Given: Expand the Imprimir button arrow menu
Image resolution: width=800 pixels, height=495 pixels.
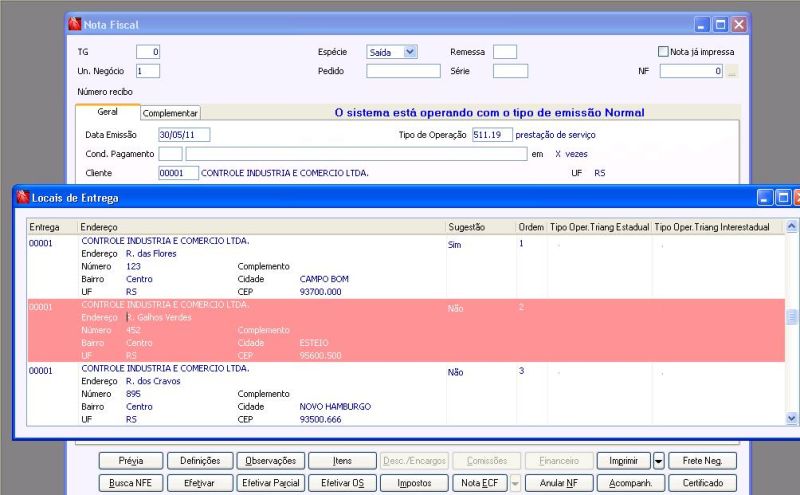Looking at the screenshot, I should [x=658, y=461].
